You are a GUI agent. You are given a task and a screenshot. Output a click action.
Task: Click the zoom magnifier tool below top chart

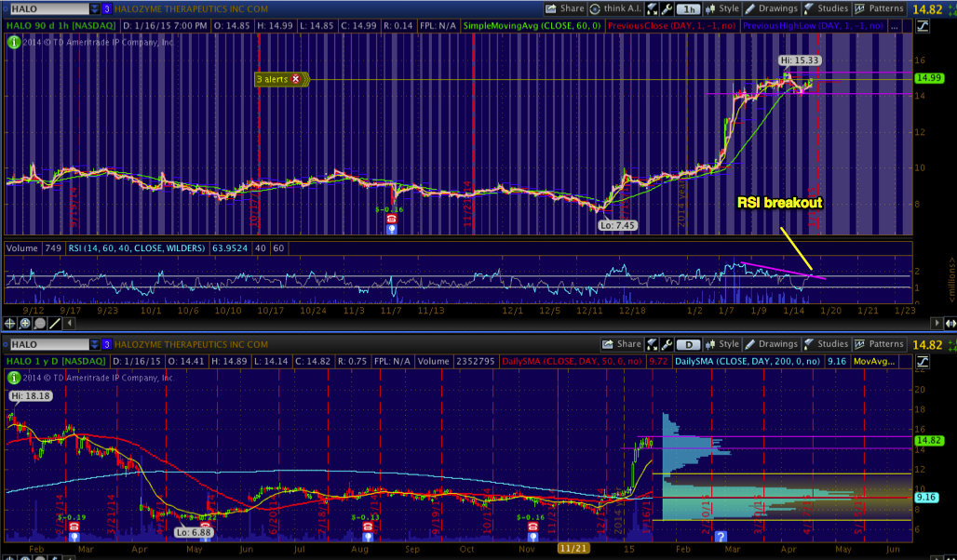(x=25, y=323)
